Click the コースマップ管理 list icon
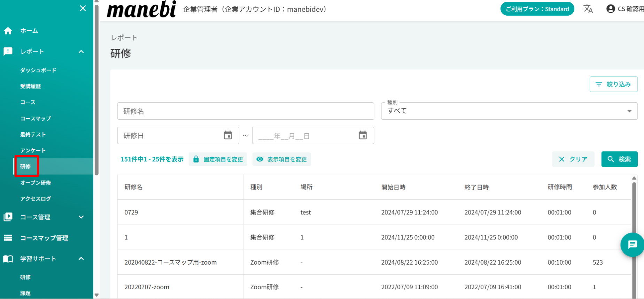The image size is (644, 299). coord(8,238)
